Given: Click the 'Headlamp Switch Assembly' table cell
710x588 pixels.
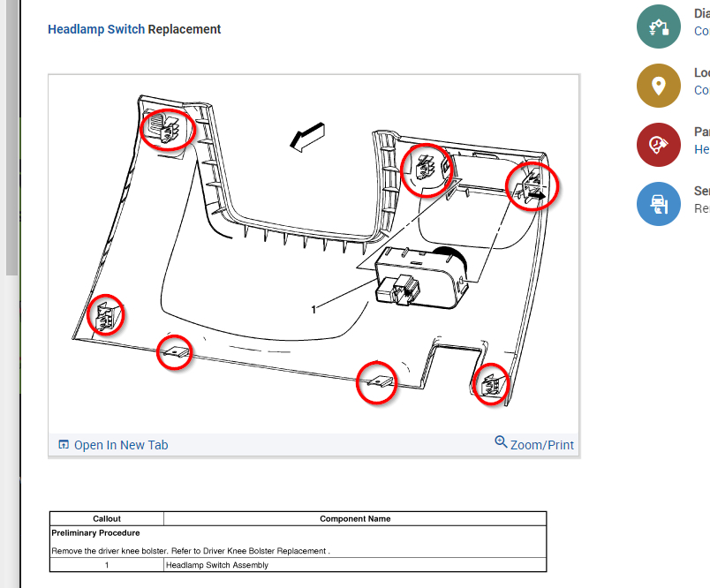Looking at the screenshot, I should (355, 565).
